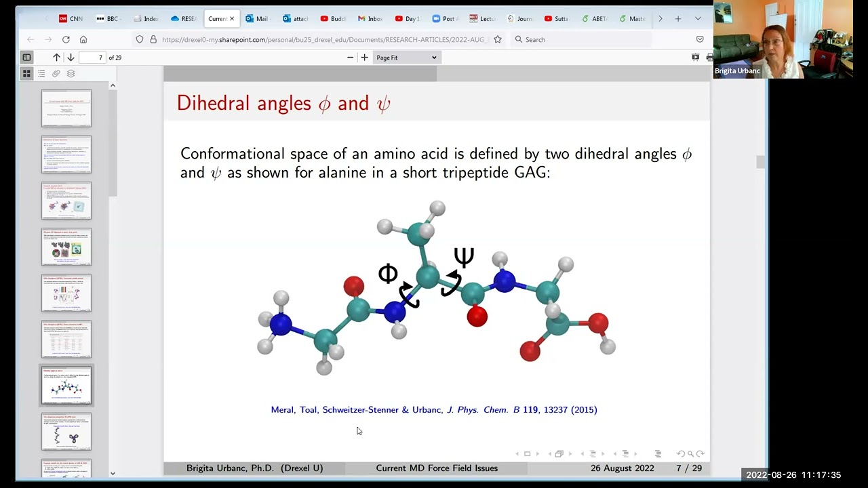Open list all tabs dropdown
The height and width of the screenshot is (488, 868).
pyautogui.click(x=698, y=19)
